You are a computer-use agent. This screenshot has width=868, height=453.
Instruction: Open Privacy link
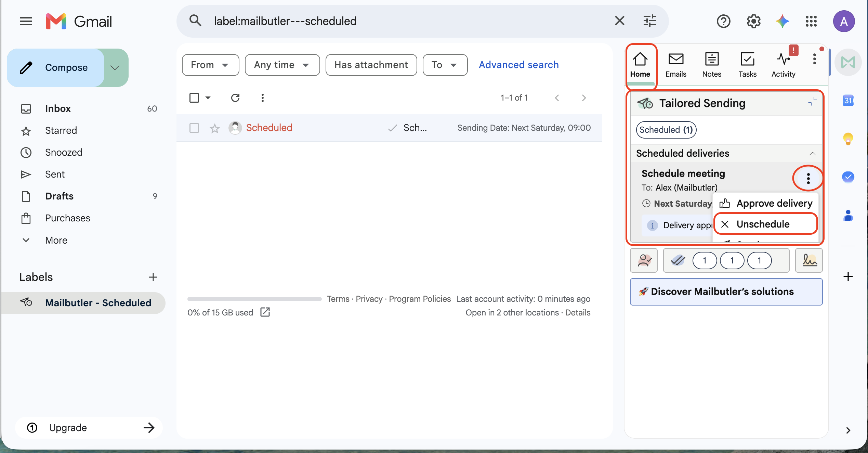coord(369,299)
